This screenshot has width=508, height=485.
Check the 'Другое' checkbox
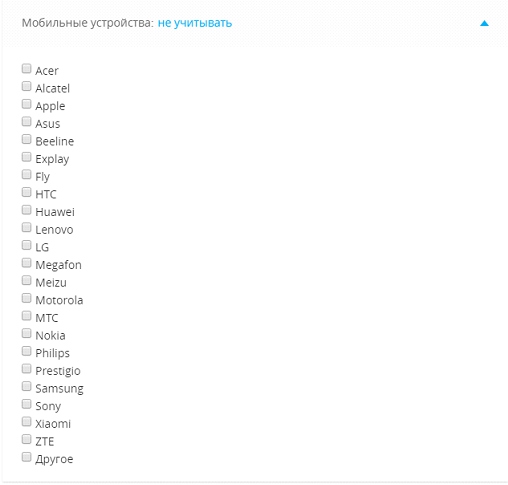26,457
